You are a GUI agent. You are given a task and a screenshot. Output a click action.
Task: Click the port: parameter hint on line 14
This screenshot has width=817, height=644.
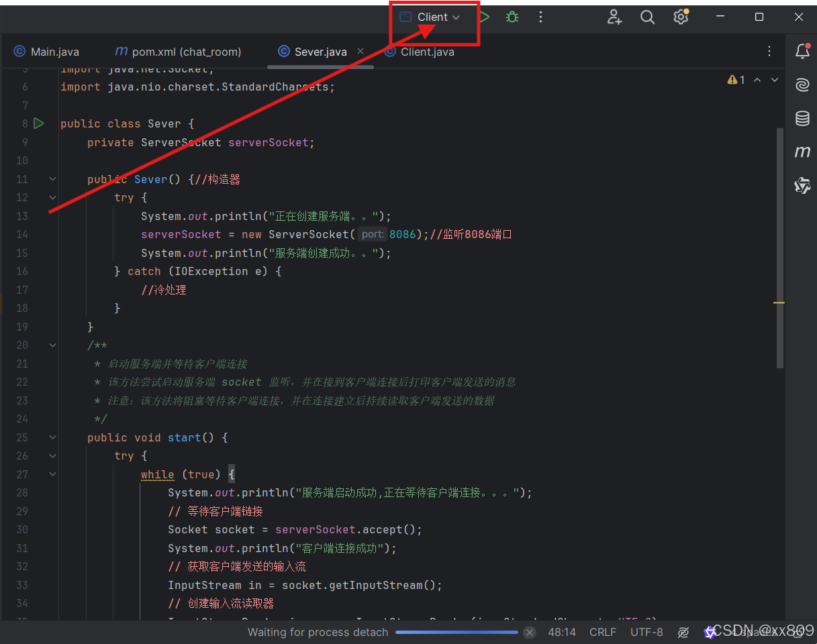point(371,234)
